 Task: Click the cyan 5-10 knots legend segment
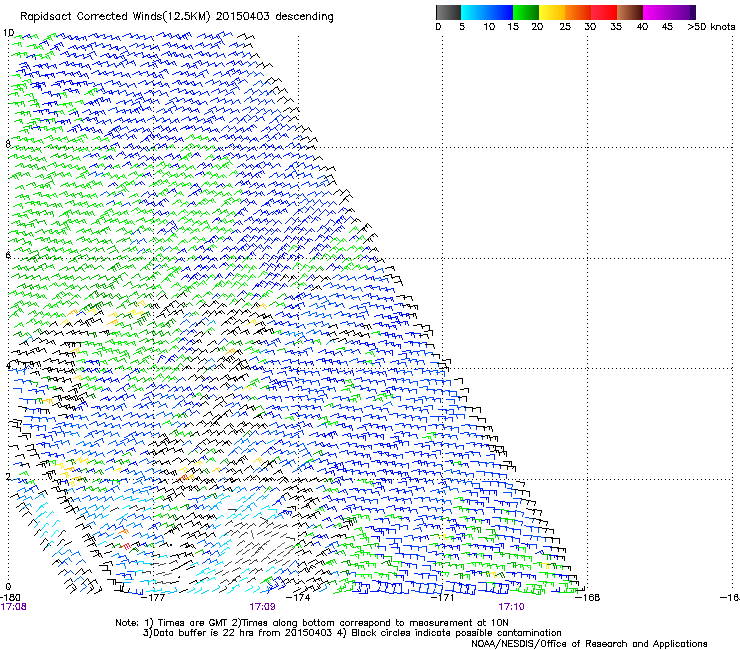[x=474, y=12]
